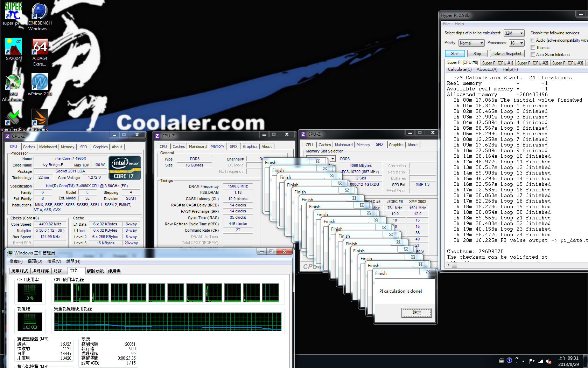588x368 pixels.
Task: Open Task Manager 檔案(F) menu
Action: (16, 261)
